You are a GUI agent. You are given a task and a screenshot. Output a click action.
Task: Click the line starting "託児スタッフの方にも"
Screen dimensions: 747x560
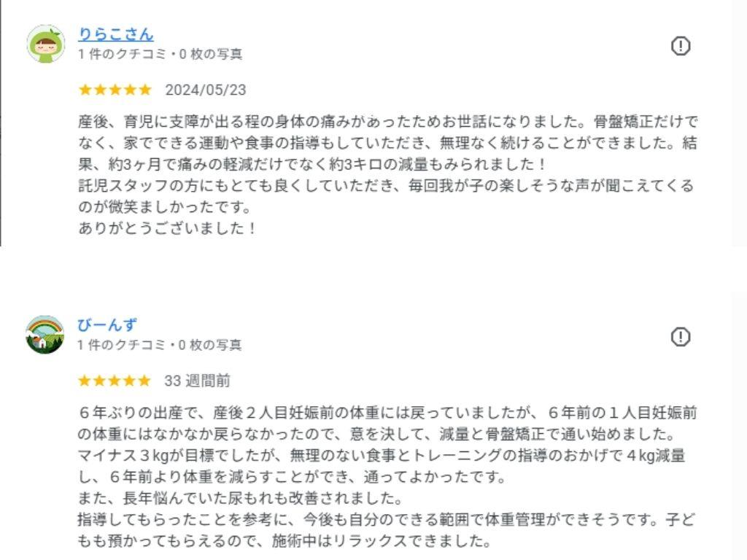point(385,186)
